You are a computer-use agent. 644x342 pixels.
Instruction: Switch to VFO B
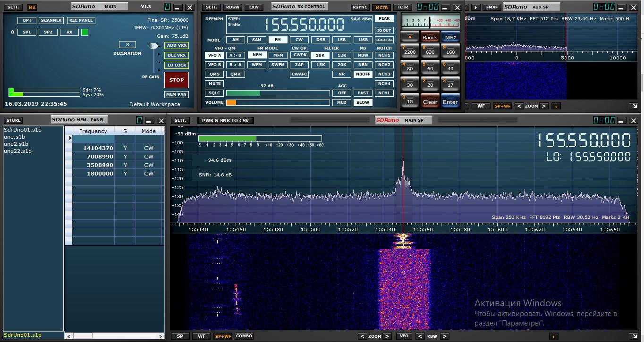tap(214, 65)
